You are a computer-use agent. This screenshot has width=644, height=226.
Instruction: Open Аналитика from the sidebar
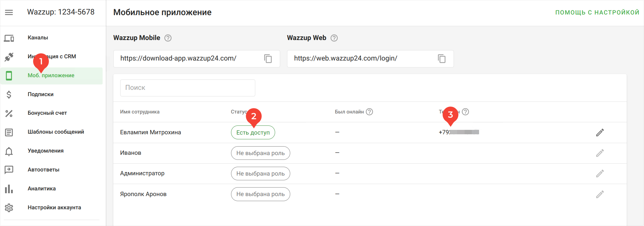point(42,188)
